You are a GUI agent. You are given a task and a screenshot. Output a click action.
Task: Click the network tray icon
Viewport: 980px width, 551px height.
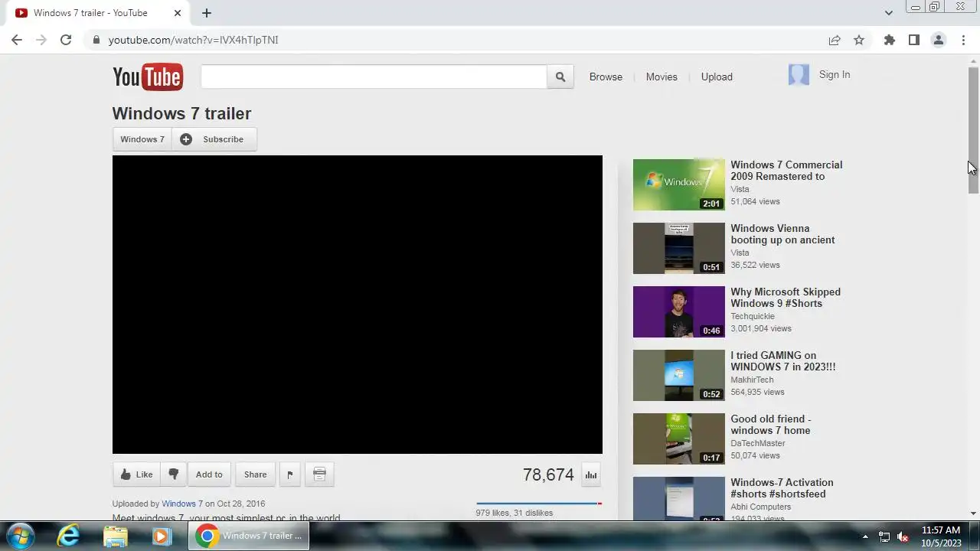[884, 536]
